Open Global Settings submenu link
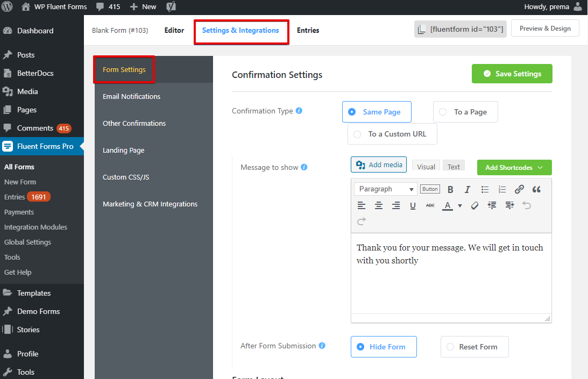This screenshot has height=379, width=588. (27, 242)
